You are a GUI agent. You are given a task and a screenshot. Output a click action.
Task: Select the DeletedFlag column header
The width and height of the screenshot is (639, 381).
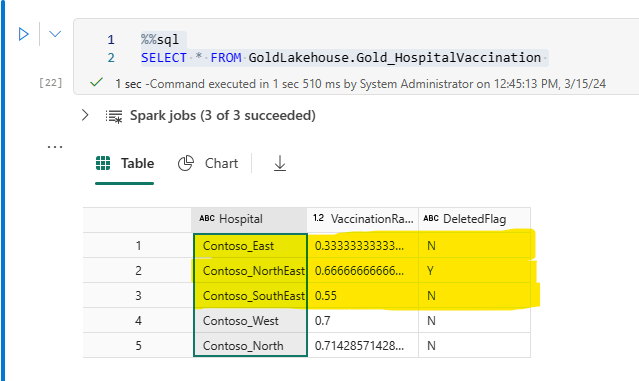474,219
